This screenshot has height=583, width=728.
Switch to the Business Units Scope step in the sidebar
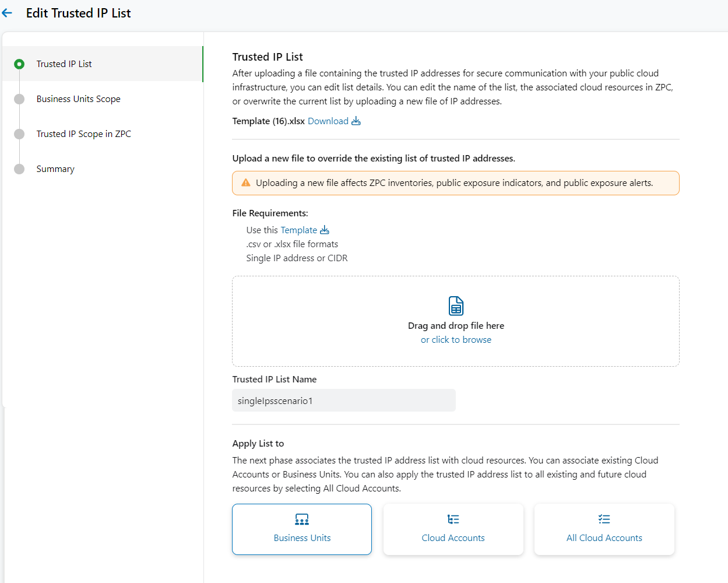click(78, 99)
